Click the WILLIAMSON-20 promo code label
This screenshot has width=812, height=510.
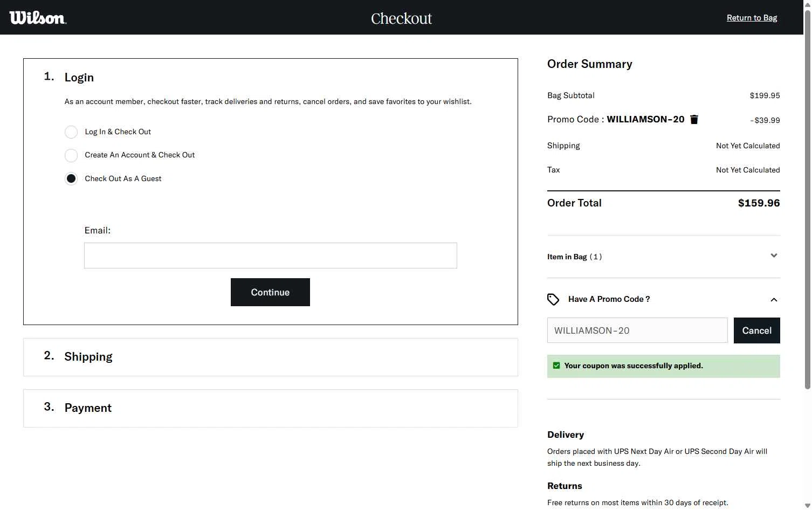[645, 119]
